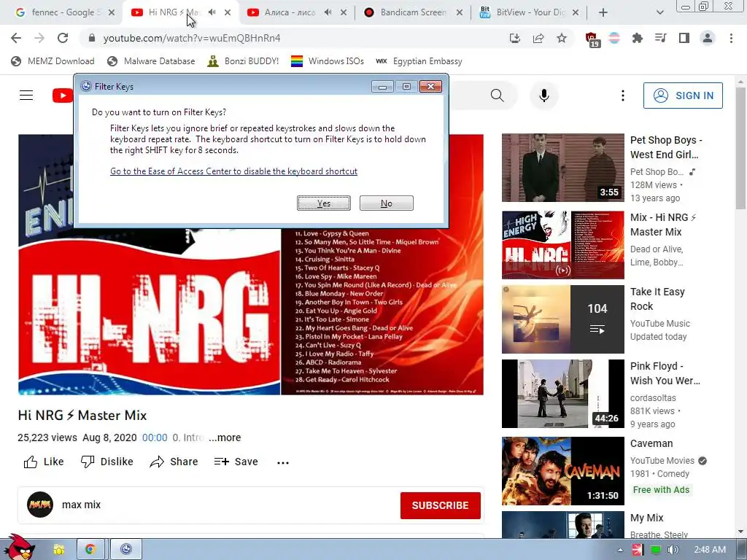The height and width of the screenshot is (560, 747).
Task: Save the video to a playlist
Action: coord(236,462)
